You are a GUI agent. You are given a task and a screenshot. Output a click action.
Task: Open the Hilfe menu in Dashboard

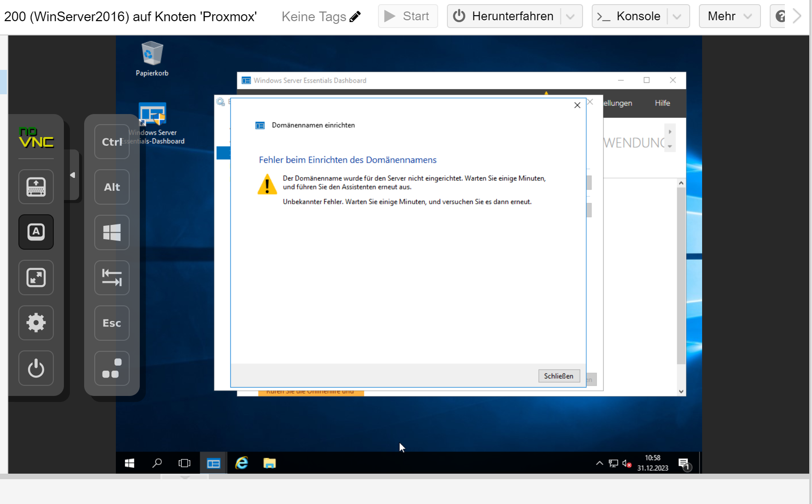point(662,103)
